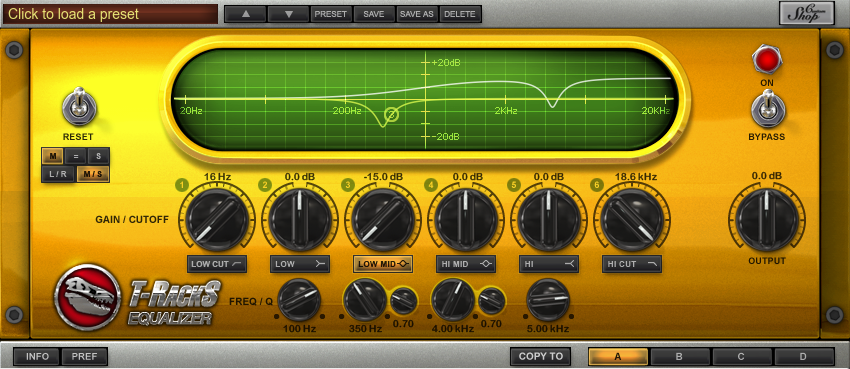
Task: Click band number 1 badge
Action: click(x=181, y=185)
